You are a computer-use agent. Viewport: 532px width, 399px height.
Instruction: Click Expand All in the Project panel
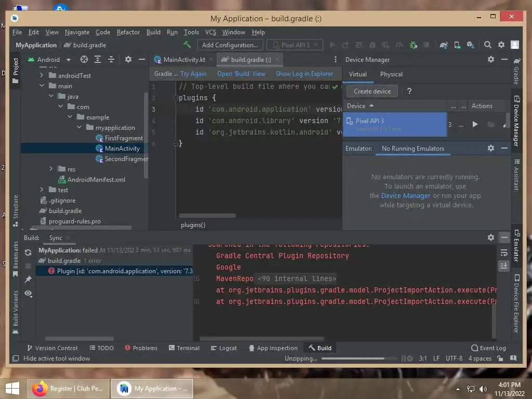[x=98, y=59]
